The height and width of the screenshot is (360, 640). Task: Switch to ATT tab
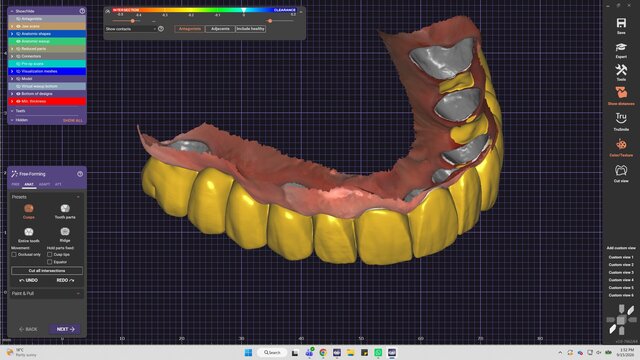coord(58,184)
